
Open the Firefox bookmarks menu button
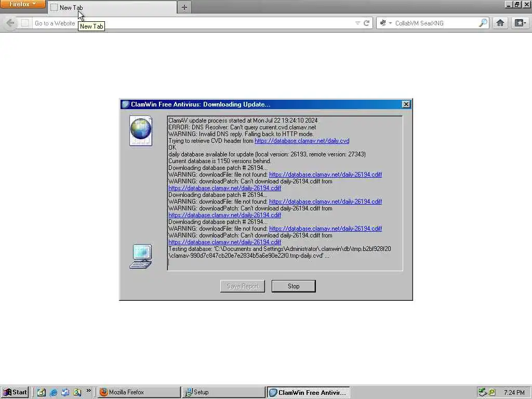pos(520,23)
